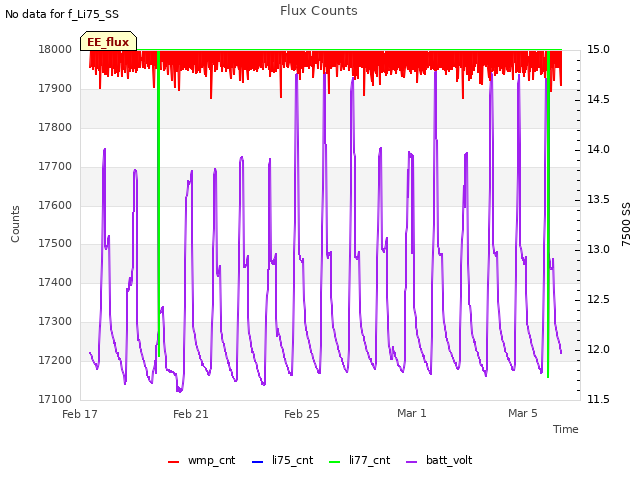Viewport: 640px width, 480px height.
Task: Click the li77_cnt green legend swatch
Action: 334,462
